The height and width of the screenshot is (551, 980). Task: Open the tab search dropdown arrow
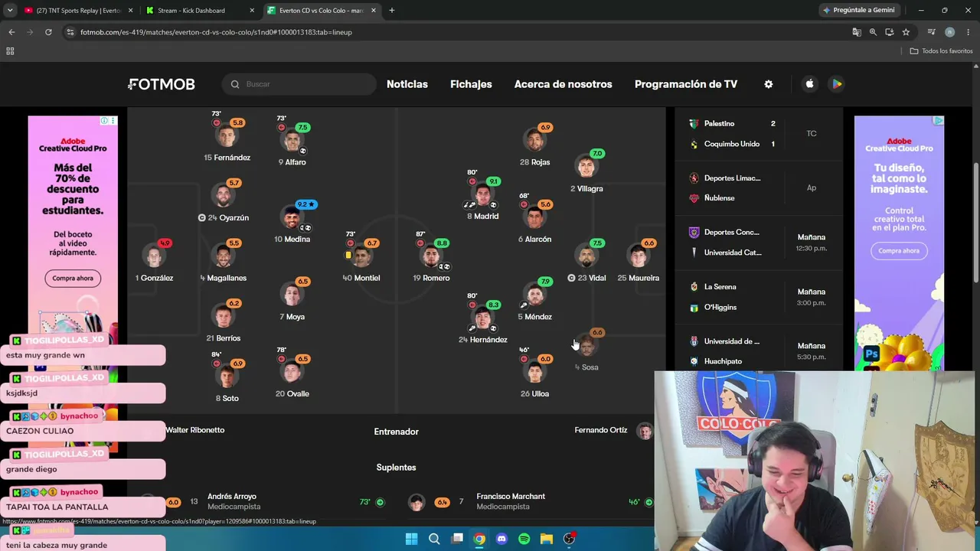(10, 11)
